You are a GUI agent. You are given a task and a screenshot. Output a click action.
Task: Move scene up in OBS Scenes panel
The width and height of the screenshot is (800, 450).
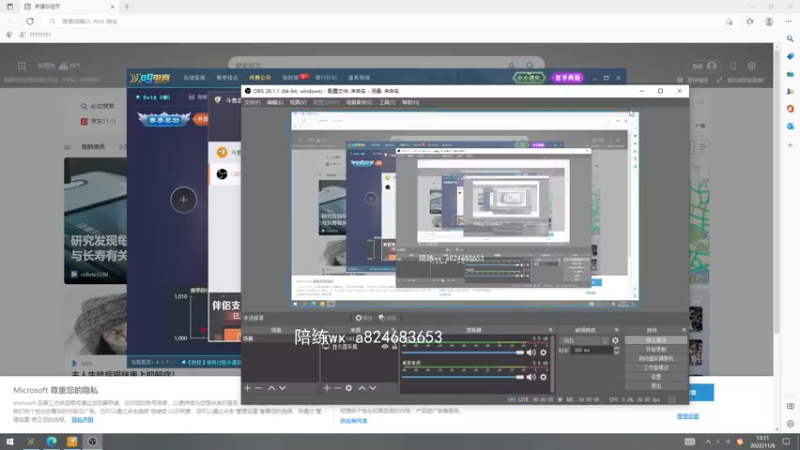pos(271,388)
